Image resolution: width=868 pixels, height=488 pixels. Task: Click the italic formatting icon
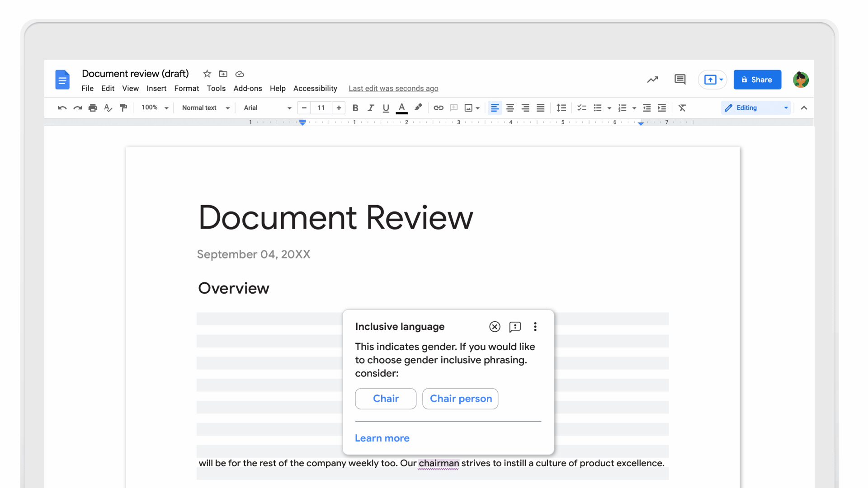pyautogui.click(x=370, y=108)
